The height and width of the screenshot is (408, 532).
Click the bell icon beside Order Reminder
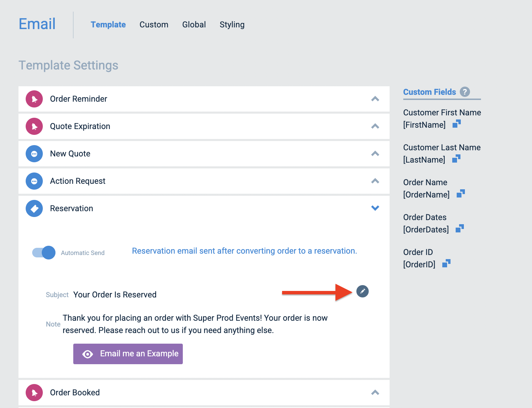pos(34,99)
